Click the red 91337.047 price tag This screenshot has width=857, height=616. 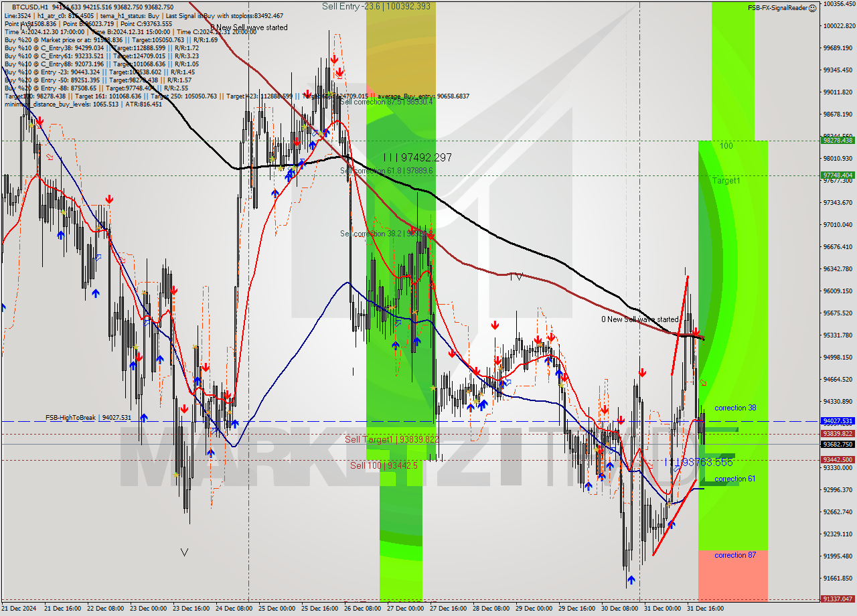[838, 599]
